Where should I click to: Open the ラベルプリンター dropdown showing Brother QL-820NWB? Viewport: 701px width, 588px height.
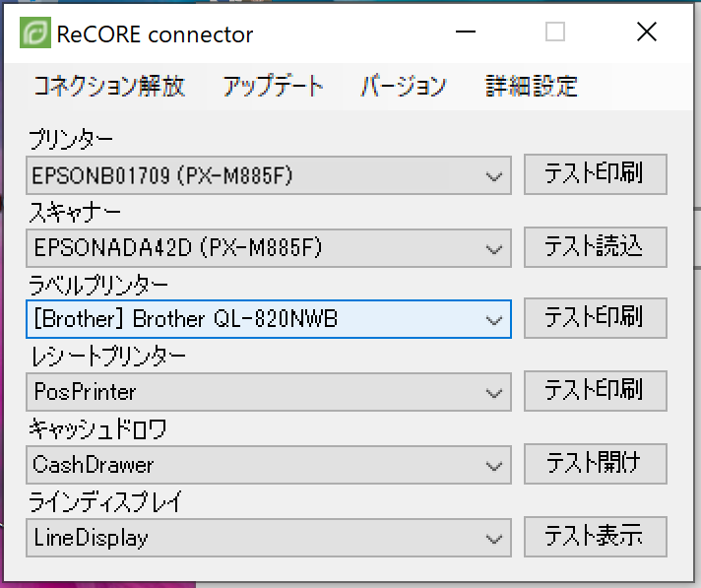click(269, 319)
